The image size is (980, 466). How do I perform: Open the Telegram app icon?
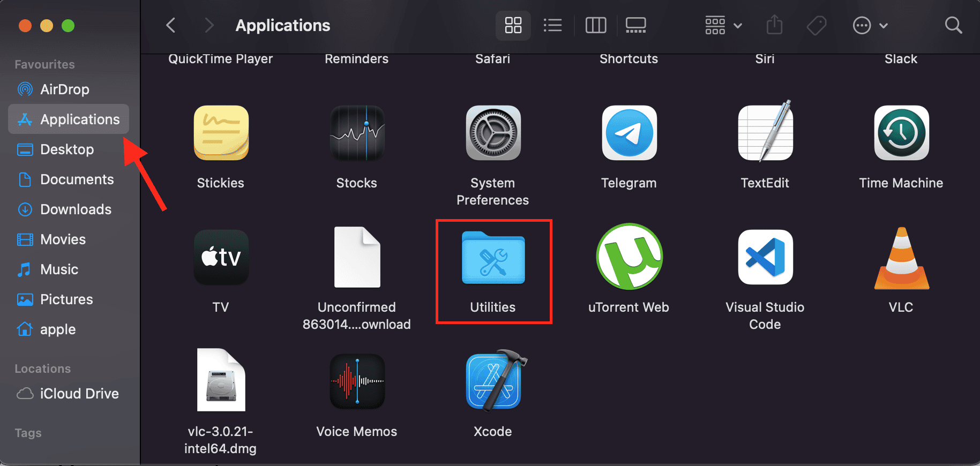[x=629, y=133]
